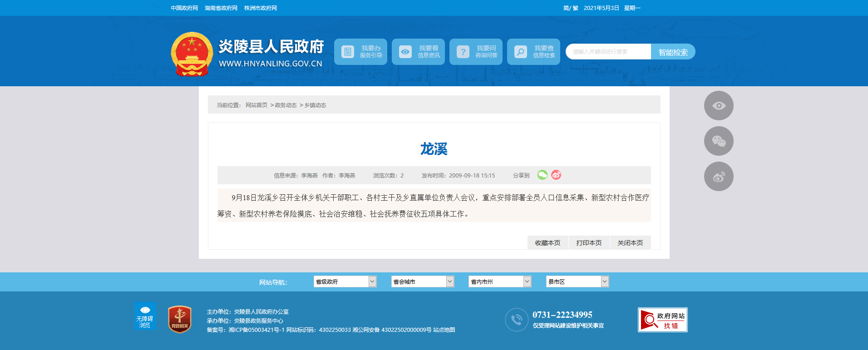
Task: Open the 我要办 服务引导 service guide
Action: pos(360,52)
